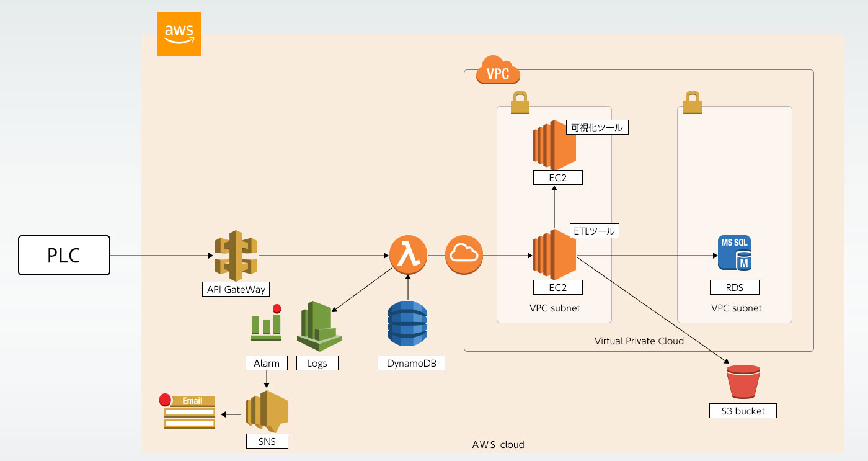
Task: Click the AWS cloud caption
Action: (x=498, y=444)
